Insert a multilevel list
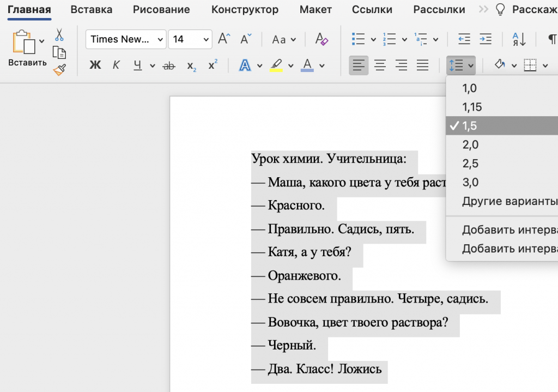Screen dimensions: 558x392 pos(421,39)
